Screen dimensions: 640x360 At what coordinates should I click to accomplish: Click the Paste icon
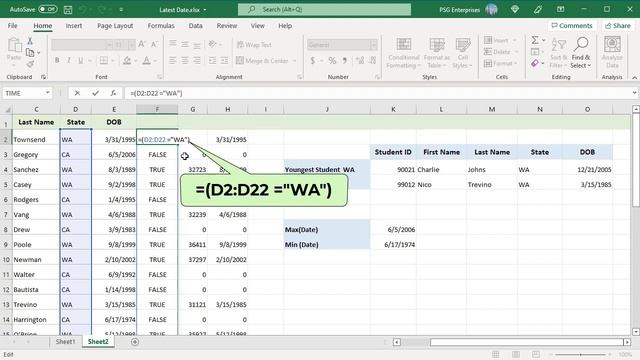14,46
